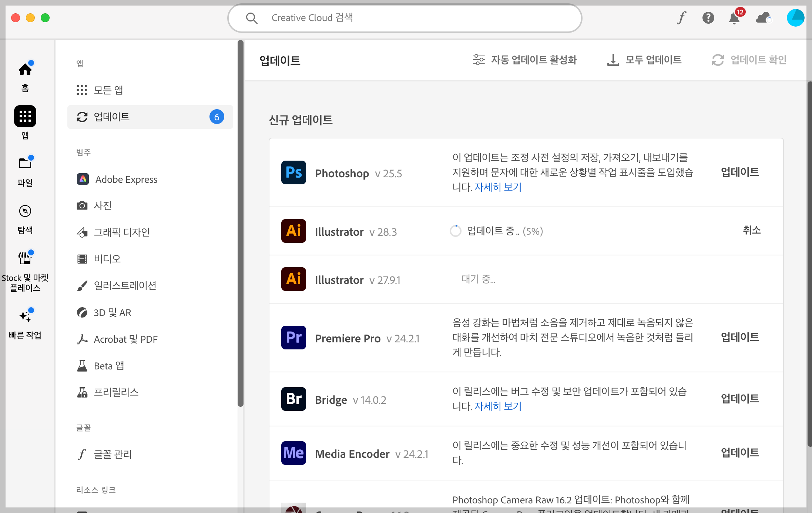This screenshot has width=812, height=513.
Task: Click the Photoshop app icon
Action: [x=293, y=172]
